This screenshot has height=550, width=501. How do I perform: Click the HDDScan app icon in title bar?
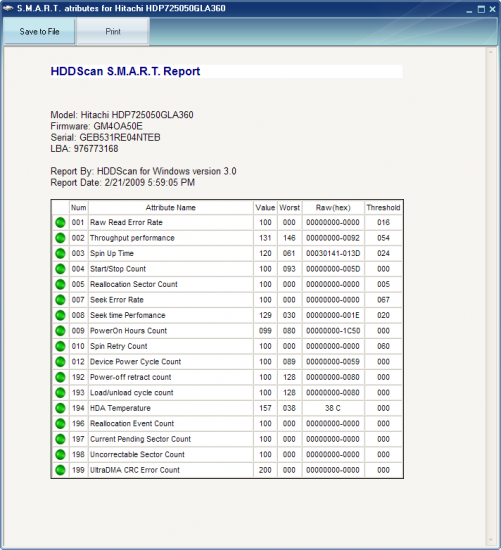click(8, 8)
